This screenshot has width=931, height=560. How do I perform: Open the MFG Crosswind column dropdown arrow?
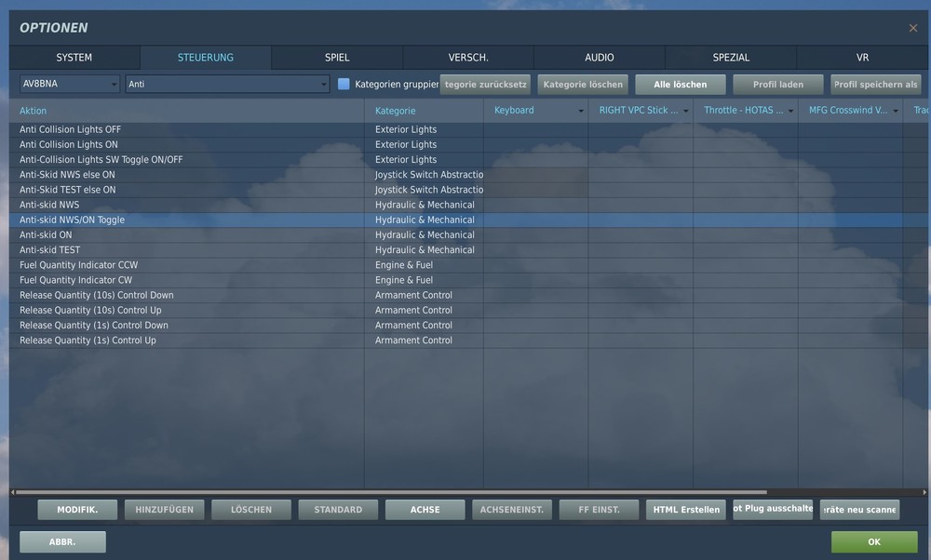pos(896,111)
